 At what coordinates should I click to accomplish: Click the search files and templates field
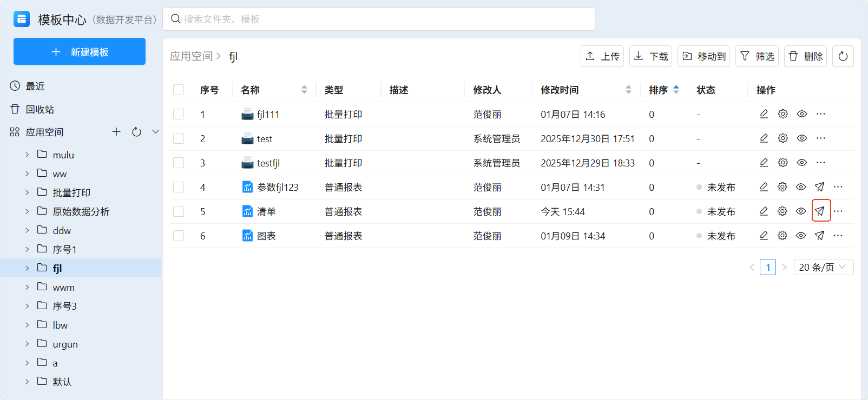pos(379,19)
